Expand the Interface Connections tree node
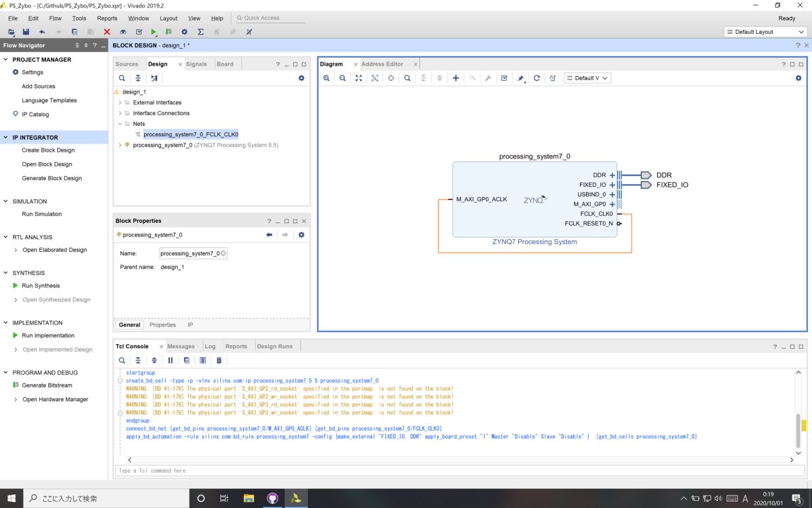This screenshot has height=508, width=812. tap(120, 113)
